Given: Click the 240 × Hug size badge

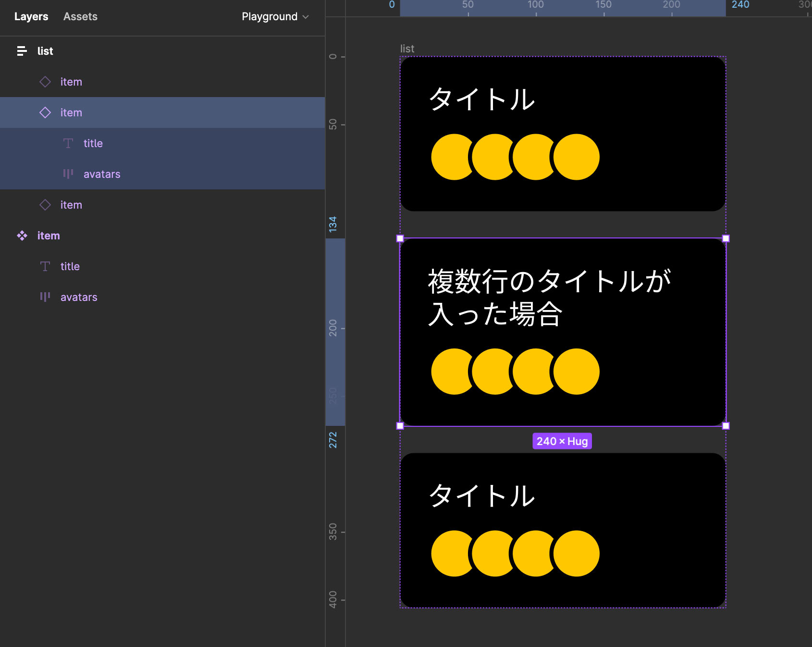Looking at the screenshot, I should coord(562,441).
